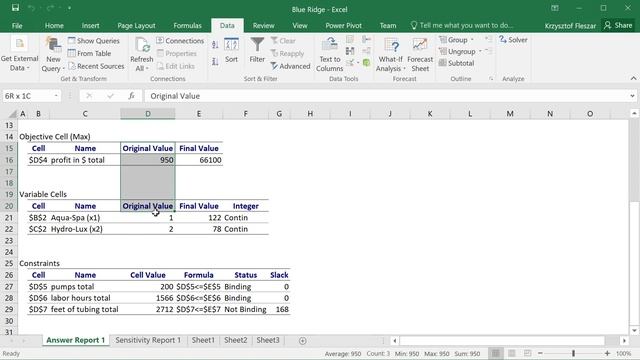Screen dimensions: 640x360
Task: Click the zoom slider handle
Action: pos(573,353)
